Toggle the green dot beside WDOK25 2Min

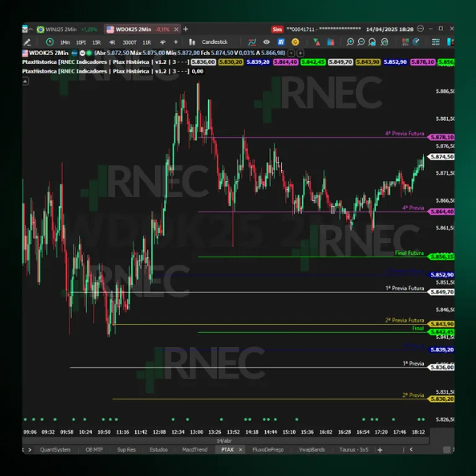point(89,53)
